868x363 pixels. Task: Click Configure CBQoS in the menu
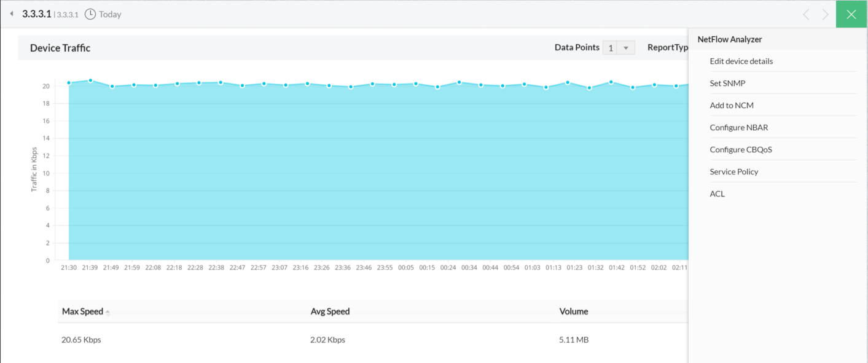[x=740, y=150]
